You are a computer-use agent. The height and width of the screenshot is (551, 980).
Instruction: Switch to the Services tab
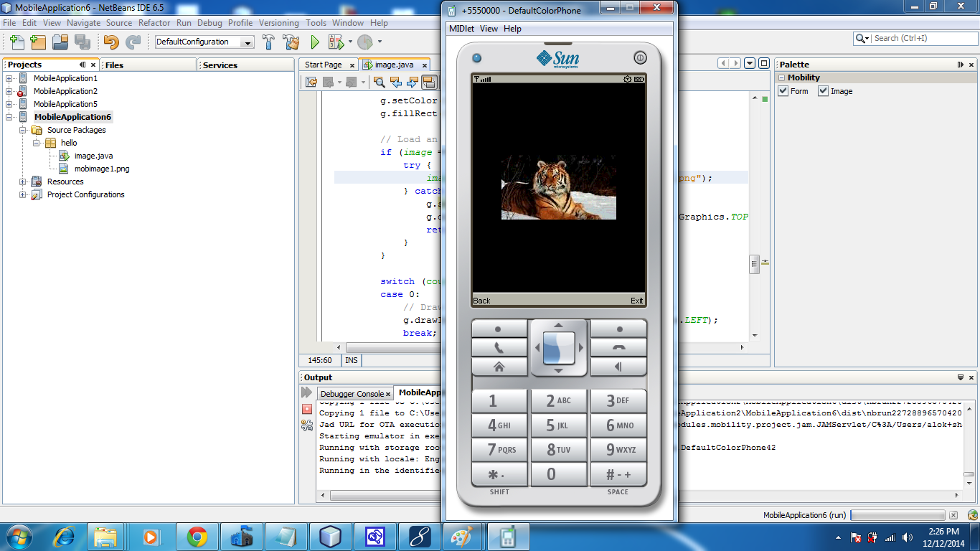coord(220,65)
